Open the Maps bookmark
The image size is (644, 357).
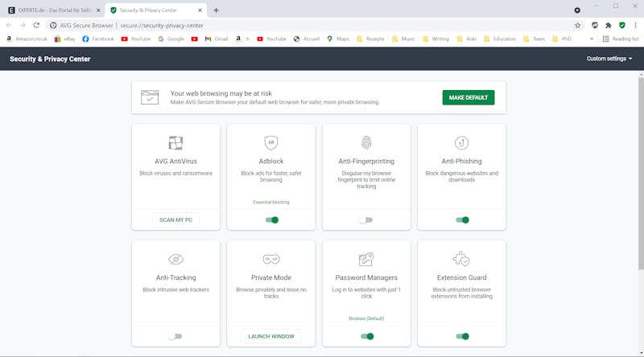tap(338, 39)
